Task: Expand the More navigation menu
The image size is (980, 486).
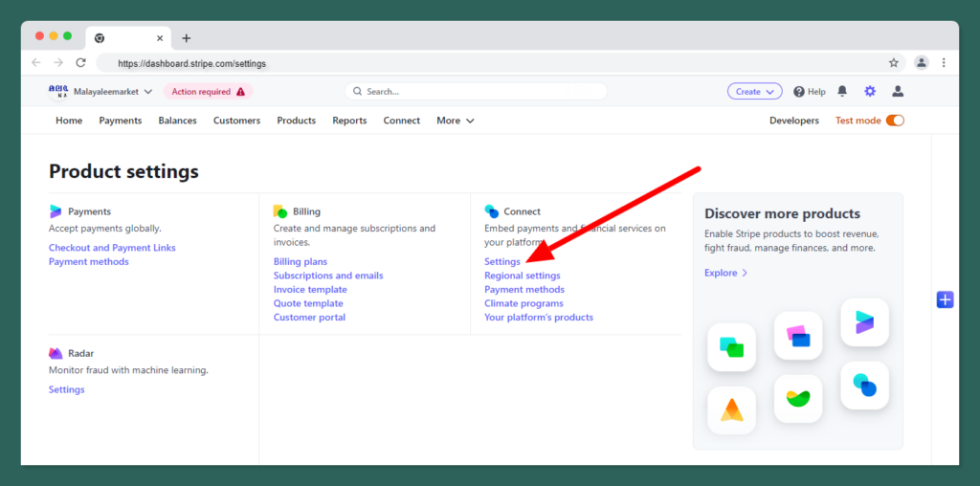Action: coord(455,121)
